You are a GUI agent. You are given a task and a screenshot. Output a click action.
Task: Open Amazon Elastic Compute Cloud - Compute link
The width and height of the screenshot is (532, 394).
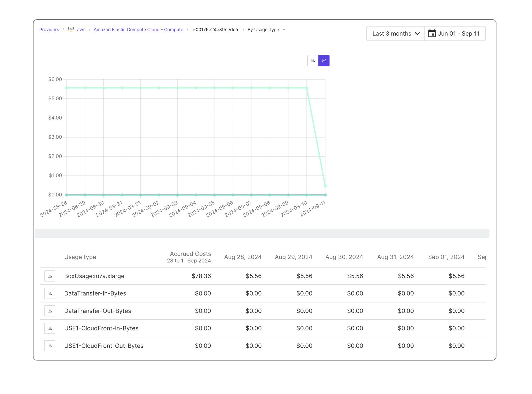(x=138, y=30)
